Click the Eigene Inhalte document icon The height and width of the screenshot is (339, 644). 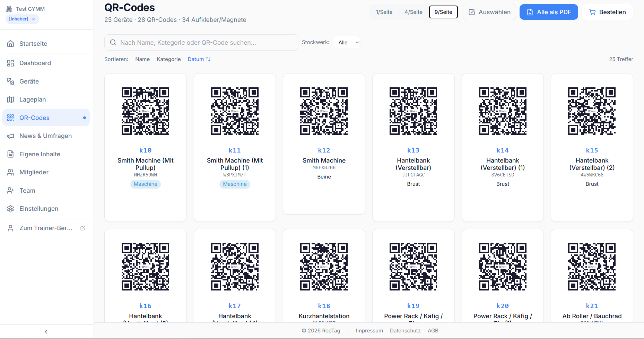pyautogui.click(x=11, y=154)
